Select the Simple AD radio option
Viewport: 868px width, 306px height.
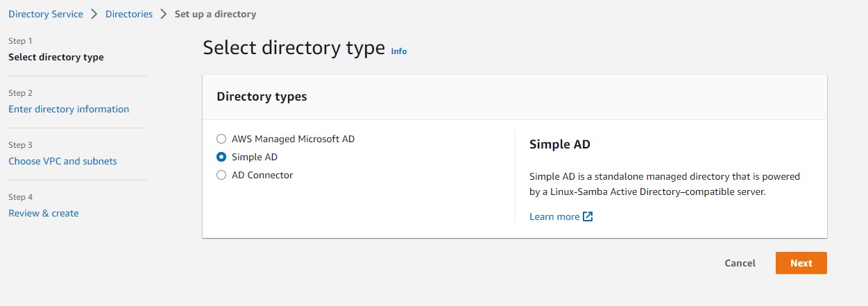point(221,157)
